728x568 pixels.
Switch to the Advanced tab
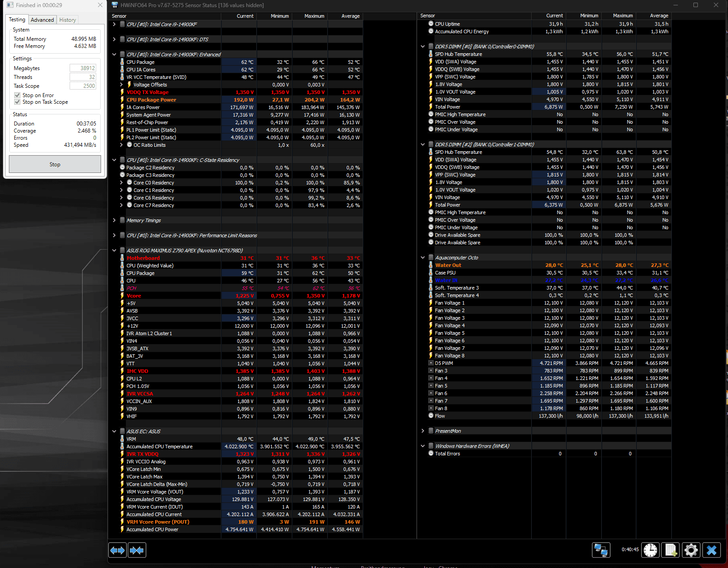coord(42,20)
